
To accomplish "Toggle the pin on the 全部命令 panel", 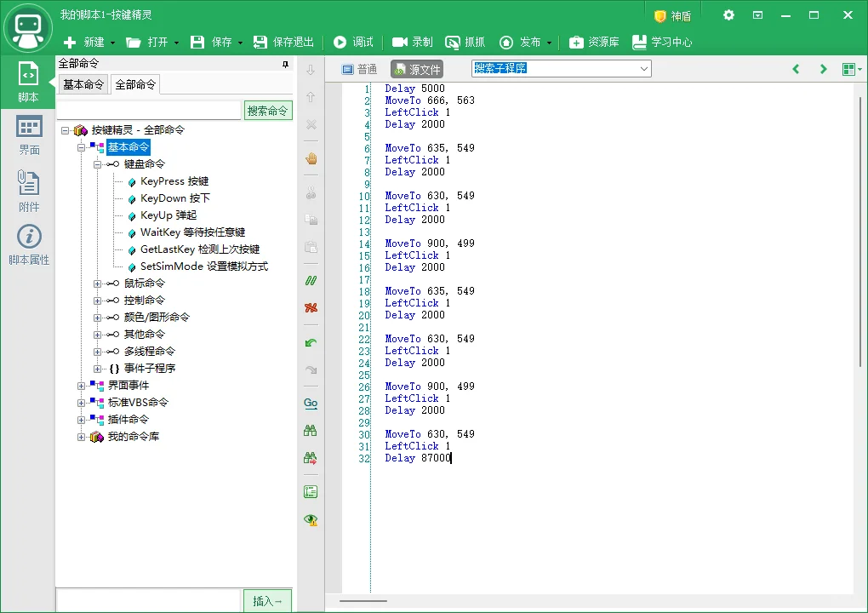I will (x=287, y=64).
